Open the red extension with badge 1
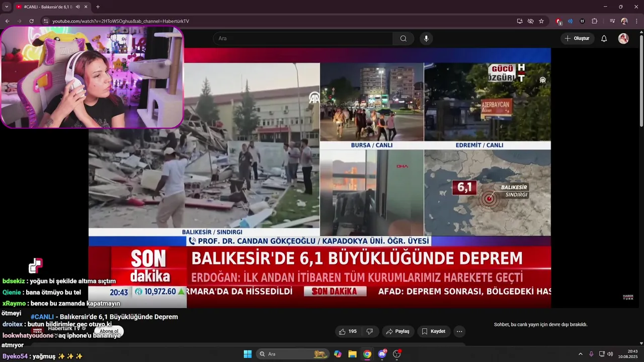Screen dimensions: 644x362 click(x=558, y=21)
